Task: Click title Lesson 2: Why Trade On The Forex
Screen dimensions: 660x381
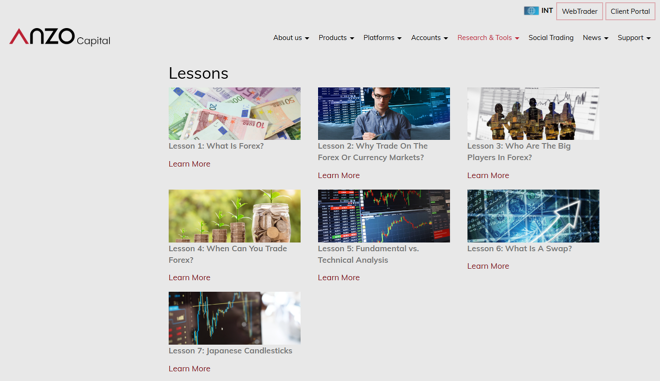Action: click(373, 152)
